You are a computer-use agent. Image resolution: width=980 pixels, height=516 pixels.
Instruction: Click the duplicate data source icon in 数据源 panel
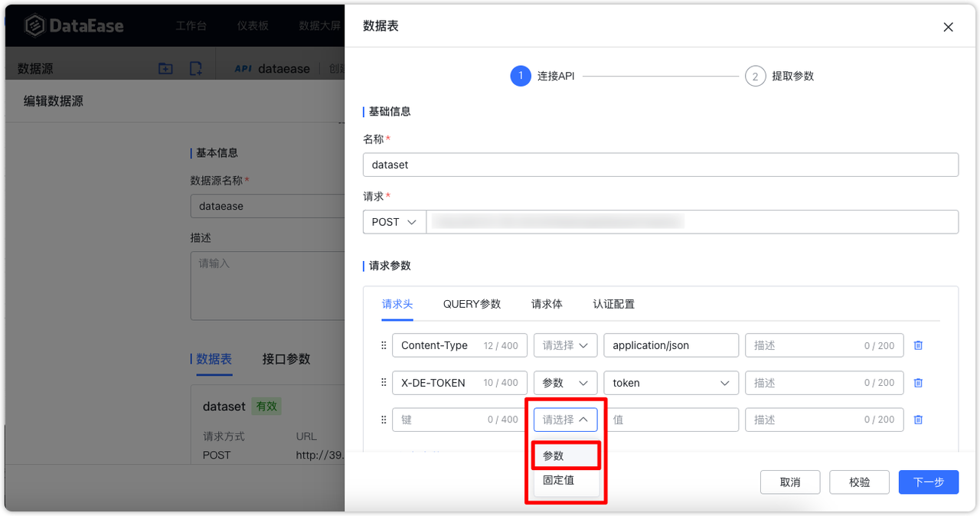click(x=195, y=68)
